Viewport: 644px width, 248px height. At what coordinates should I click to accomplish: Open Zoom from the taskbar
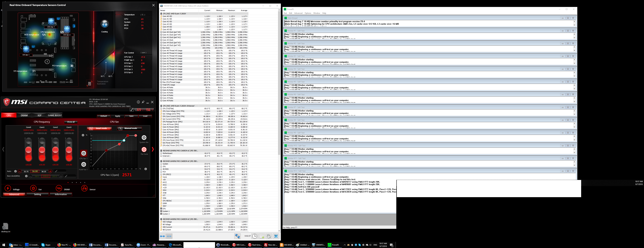(144, 245)
